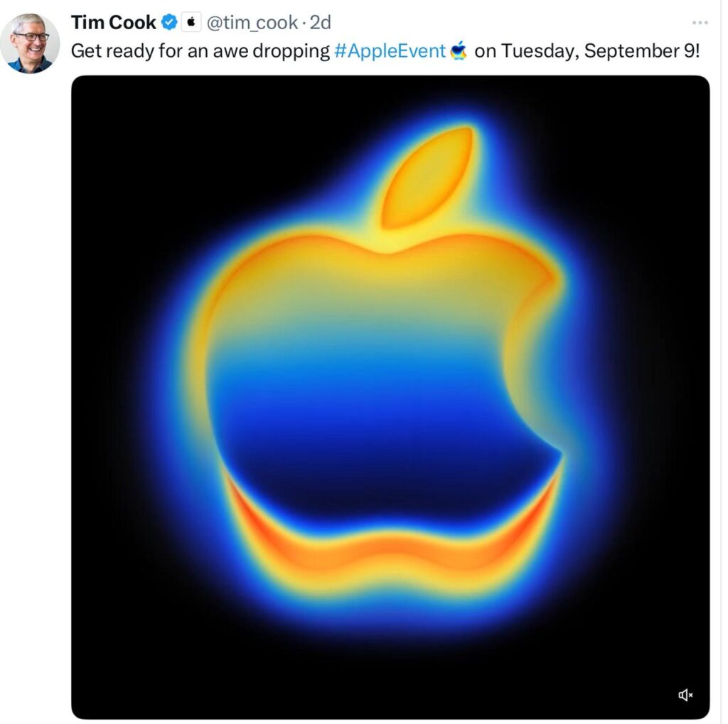Click the verification badge next to Tim Cook
This screenshot has width=728, height=724.
coord(170,22)
